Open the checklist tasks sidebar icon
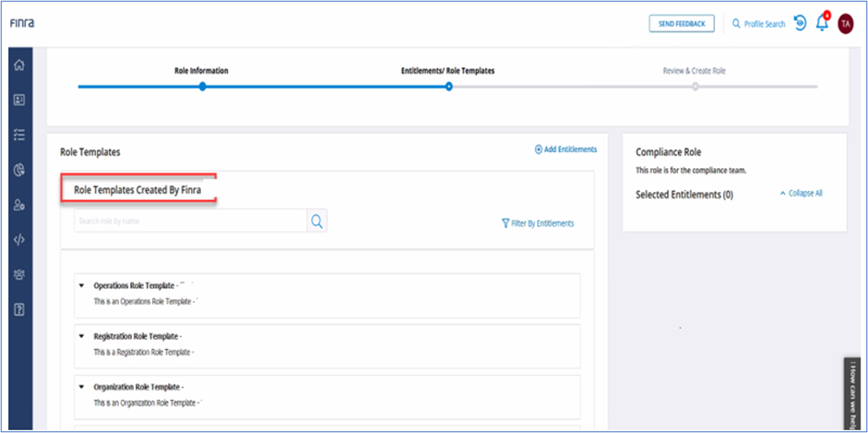The image size is (868, 433). click(18, 135)
